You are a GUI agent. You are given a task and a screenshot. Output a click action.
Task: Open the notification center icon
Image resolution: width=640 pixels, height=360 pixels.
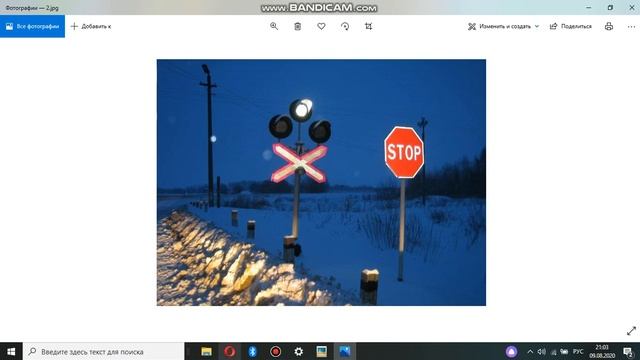pos(628,351)
